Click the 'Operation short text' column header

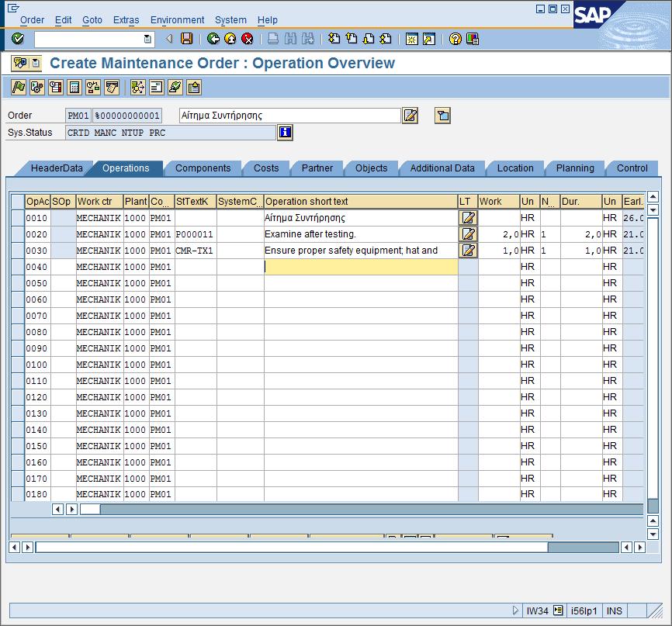click(x=361, y=202)
